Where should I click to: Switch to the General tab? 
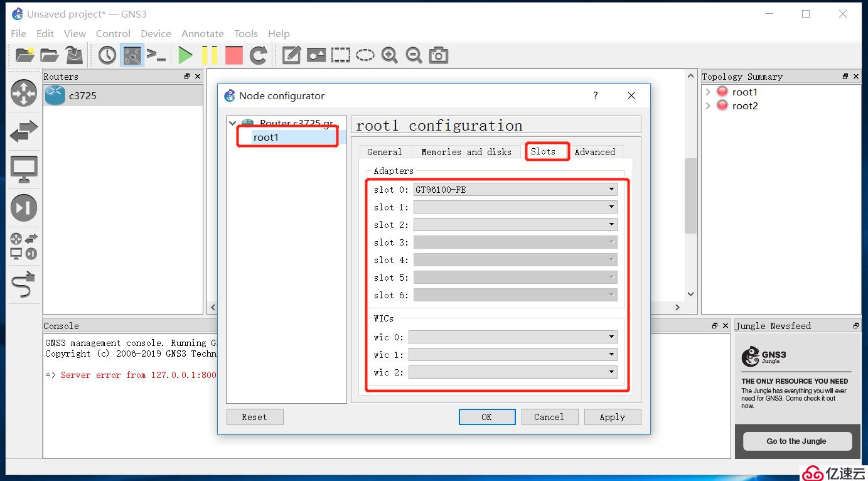pyautogui.click(x=385, y=152)
